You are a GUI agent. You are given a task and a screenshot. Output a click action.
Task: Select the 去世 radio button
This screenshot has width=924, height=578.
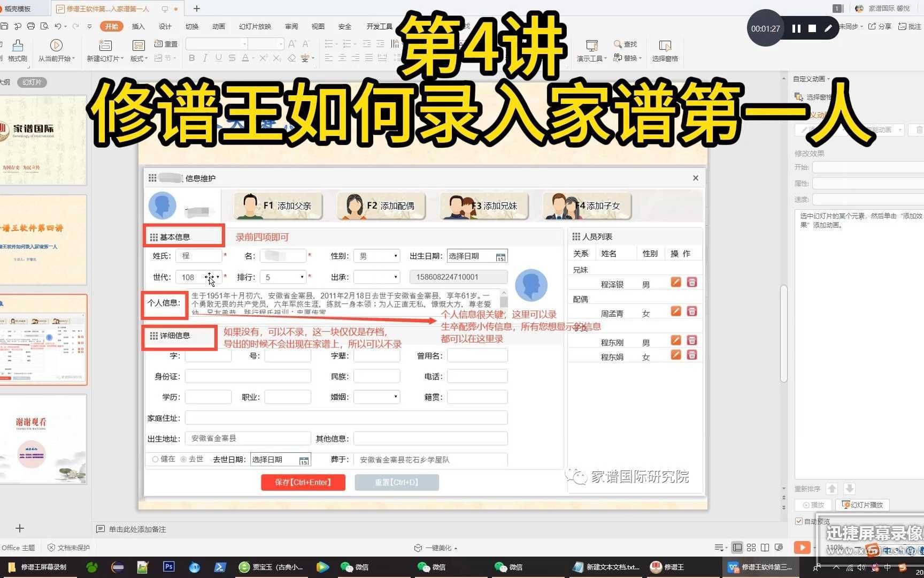(183, 459)
